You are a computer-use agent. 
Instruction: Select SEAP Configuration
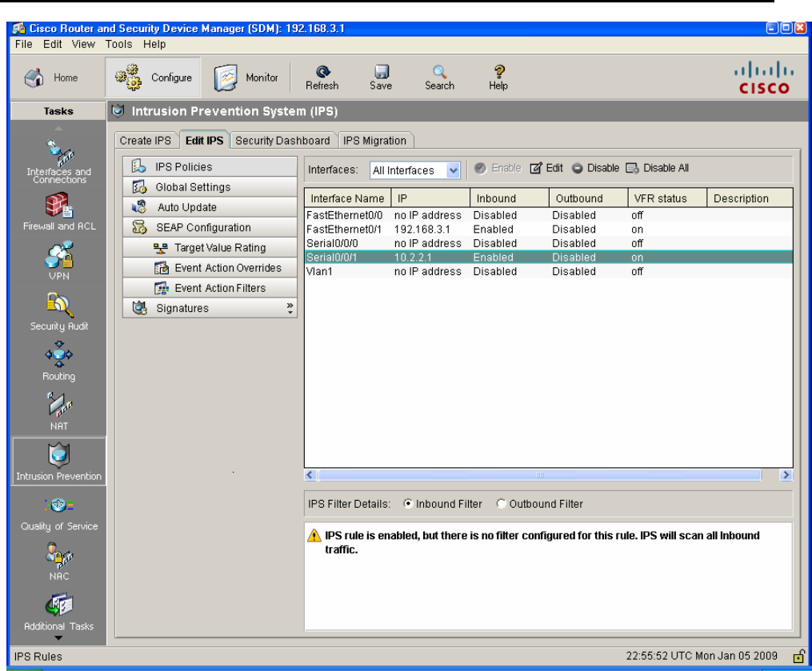coord(210,227)
